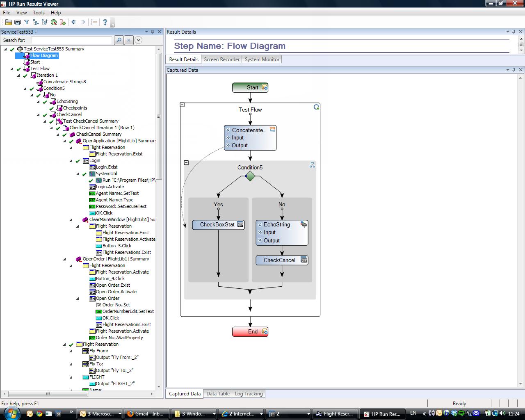
Task: Click the result tree horizontal scrollbar thumb
Action: pos(48,394)
